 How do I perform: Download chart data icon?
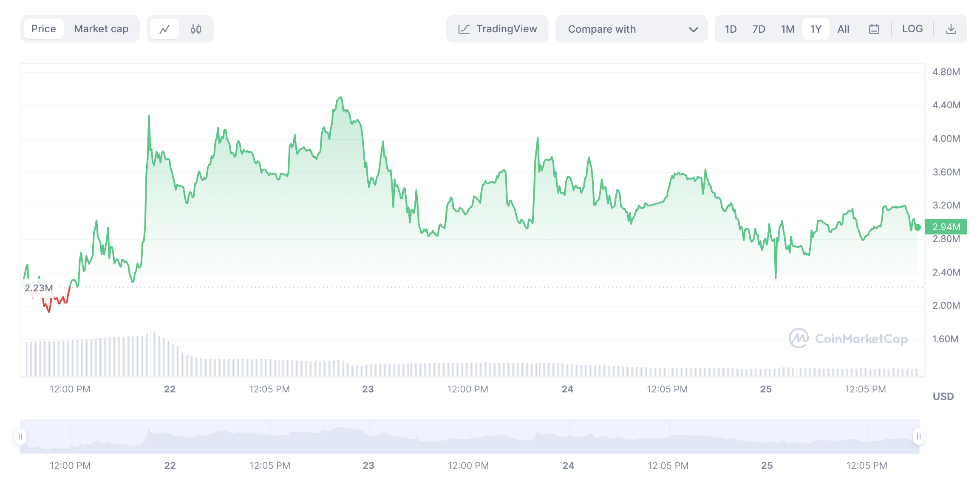click(951, 29)
